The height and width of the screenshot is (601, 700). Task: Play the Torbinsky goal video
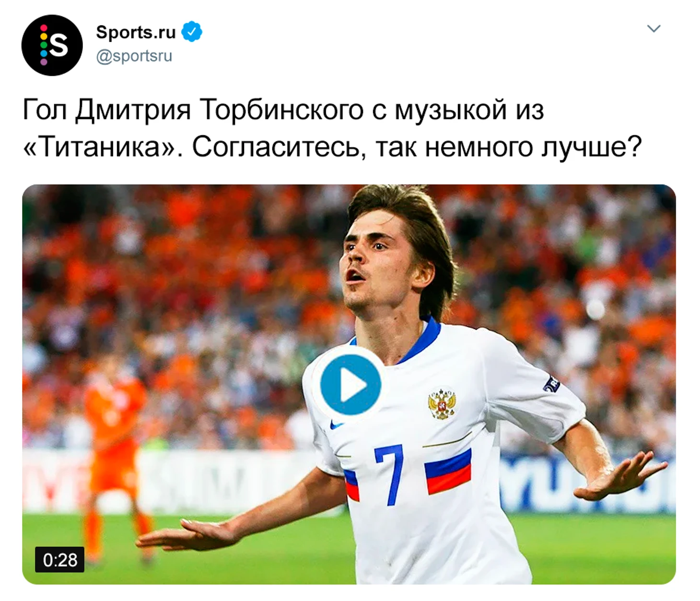pyautogui.click(x=350, y=385)
